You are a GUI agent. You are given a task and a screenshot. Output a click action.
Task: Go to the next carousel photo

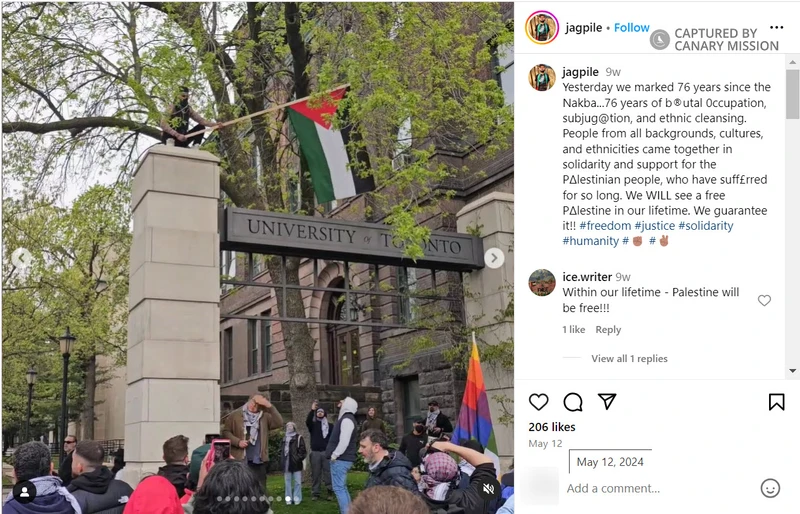[494, 258]
